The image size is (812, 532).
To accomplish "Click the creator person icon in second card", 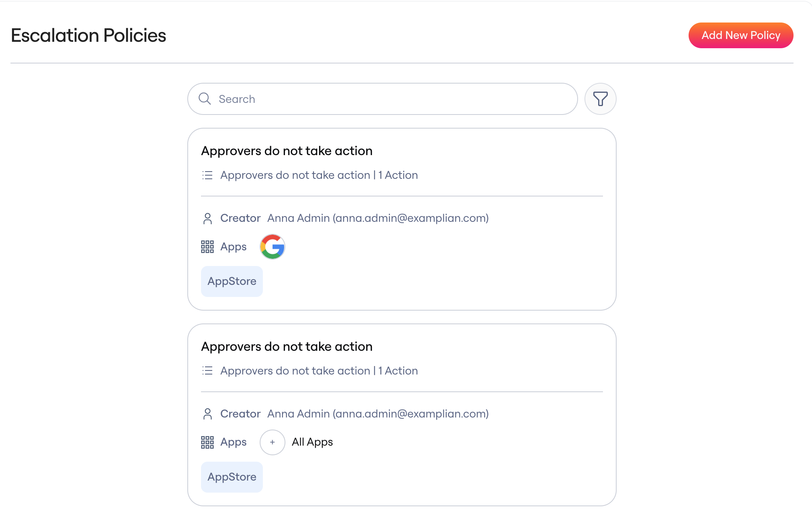I will (207, 414).
